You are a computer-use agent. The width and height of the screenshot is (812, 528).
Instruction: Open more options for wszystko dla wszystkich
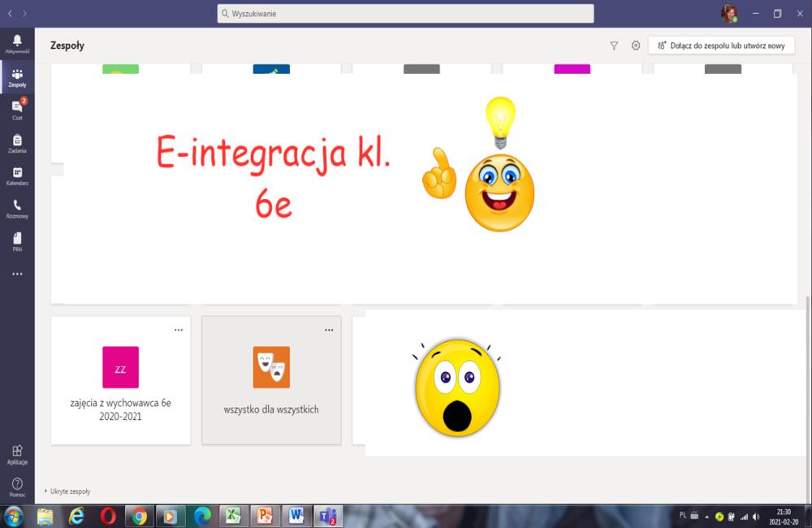pyautogui.click(x=329, y=330)
